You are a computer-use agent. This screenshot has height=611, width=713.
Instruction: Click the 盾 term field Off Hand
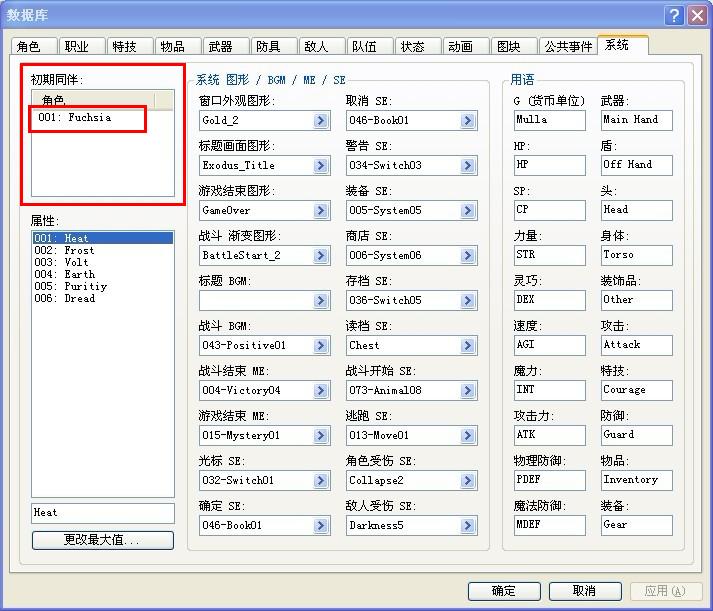(x=637, y=165)
